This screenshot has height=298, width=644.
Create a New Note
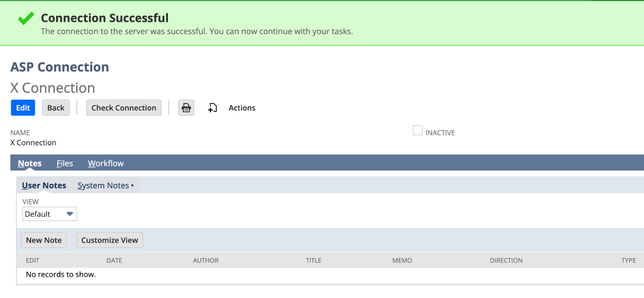click(x=44, y=240)
